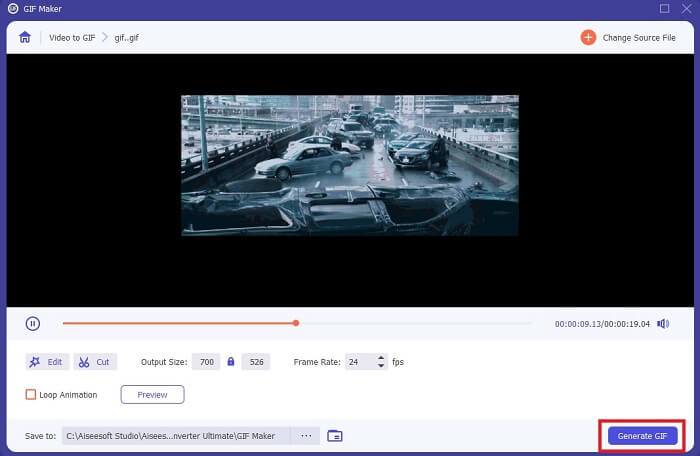Click the output height field 526
The height and width of the screenshot is (456, 700).
point(256,362)
